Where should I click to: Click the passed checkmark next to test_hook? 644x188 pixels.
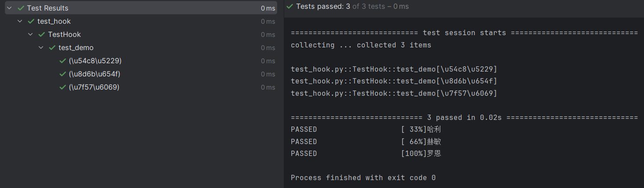[x=31, y=22]
